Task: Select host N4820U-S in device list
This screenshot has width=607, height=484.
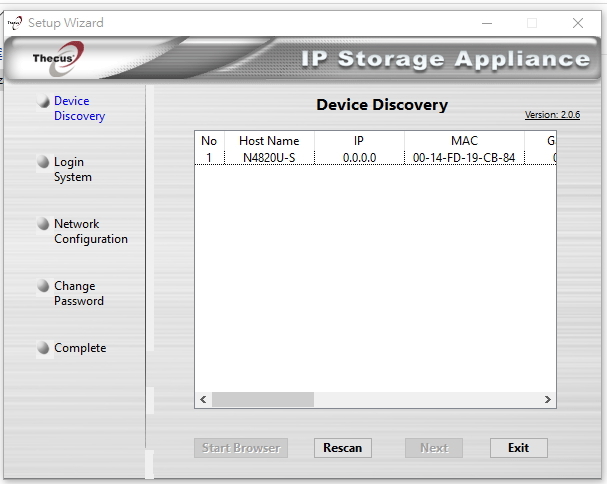Action: [x=269, y=158]
